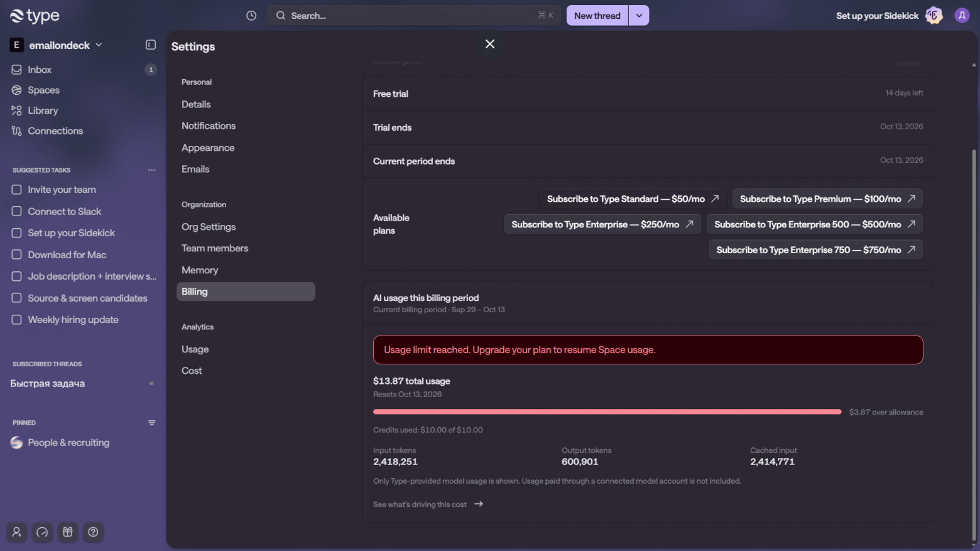980x551 pixels.
Task: Click the New thread button
Action: 597,16
